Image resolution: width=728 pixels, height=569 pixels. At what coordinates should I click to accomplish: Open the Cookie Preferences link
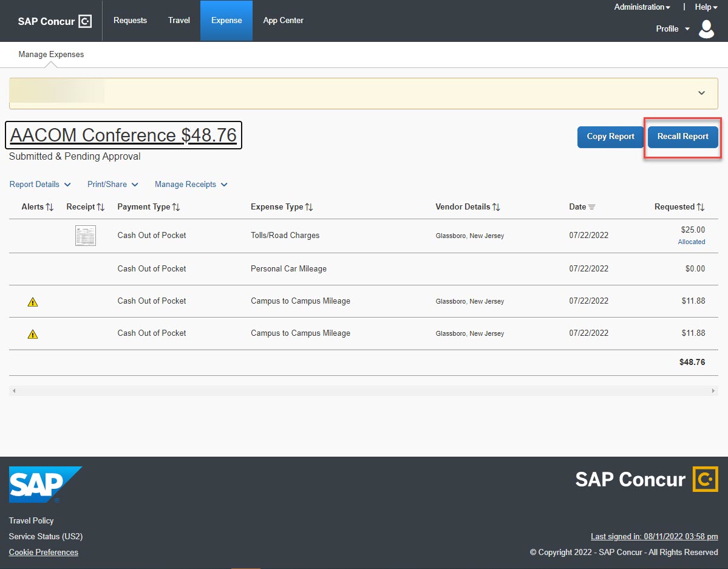click(x=44, y=552)
